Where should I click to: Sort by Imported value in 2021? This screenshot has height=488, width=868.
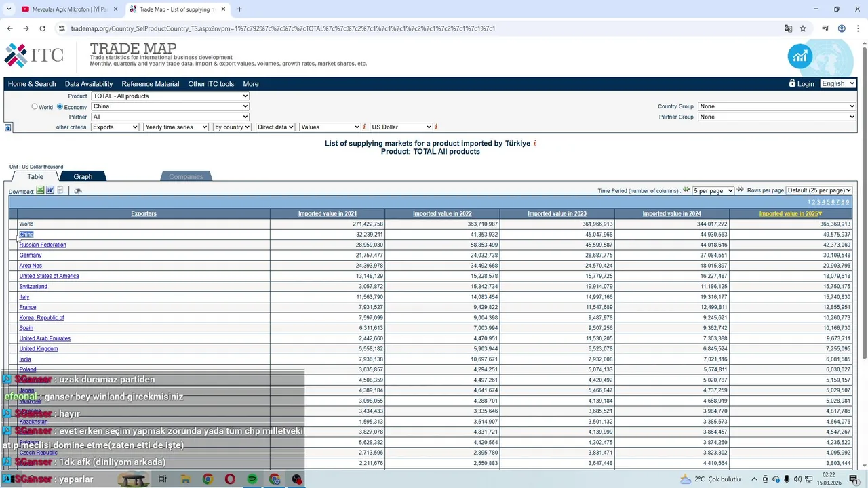(x=328, y=213)
